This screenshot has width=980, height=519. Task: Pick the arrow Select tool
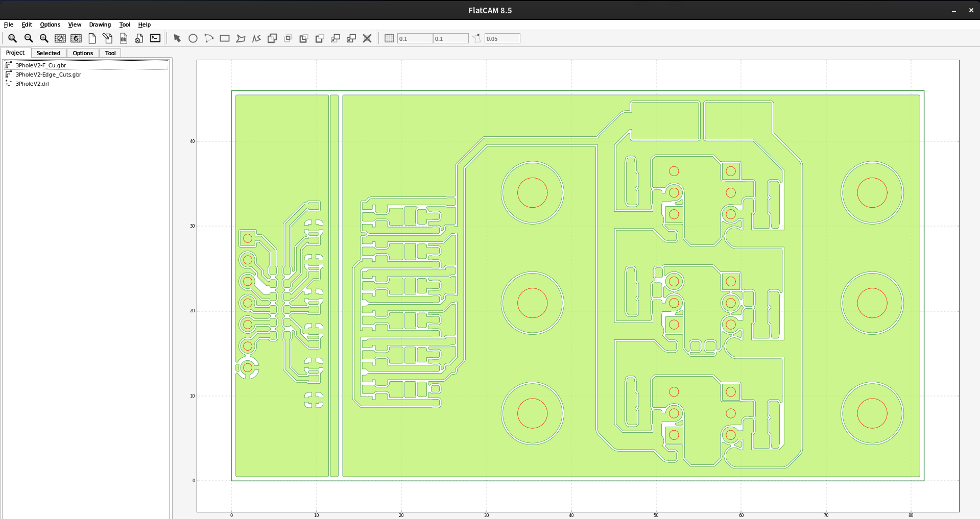click(177, 38)
